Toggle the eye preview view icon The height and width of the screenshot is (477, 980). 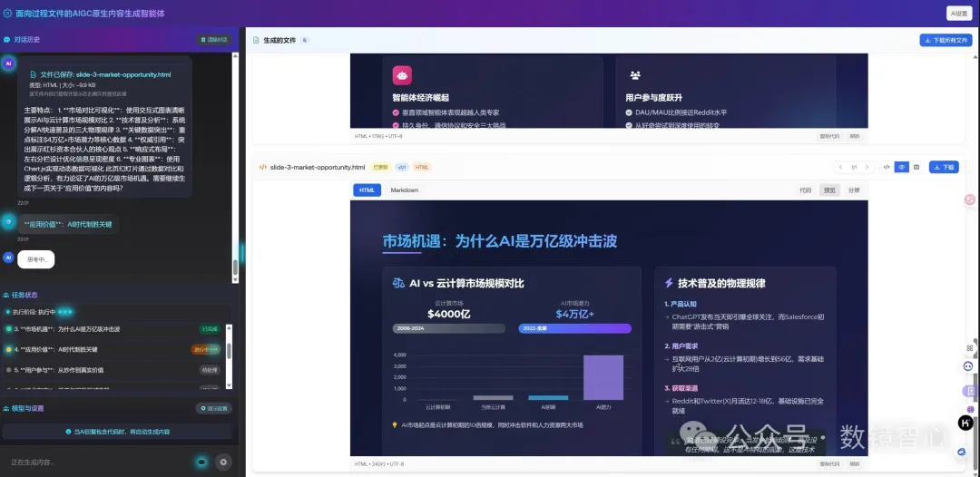pos(901,168)
